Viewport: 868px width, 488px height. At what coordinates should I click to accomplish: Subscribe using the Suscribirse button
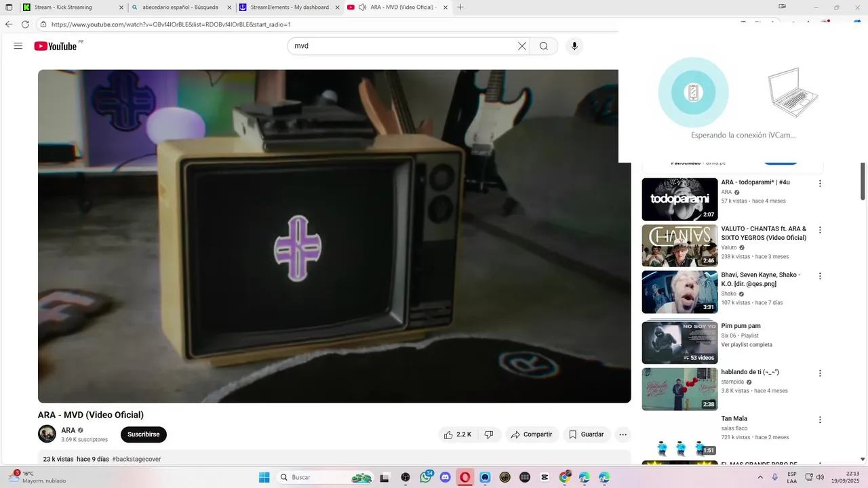click(144, 434)
